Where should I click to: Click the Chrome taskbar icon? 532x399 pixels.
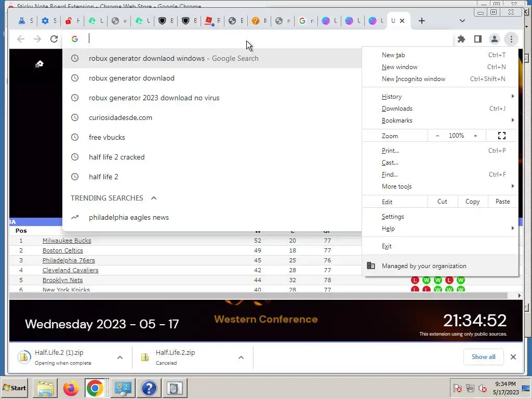(95, 388)
